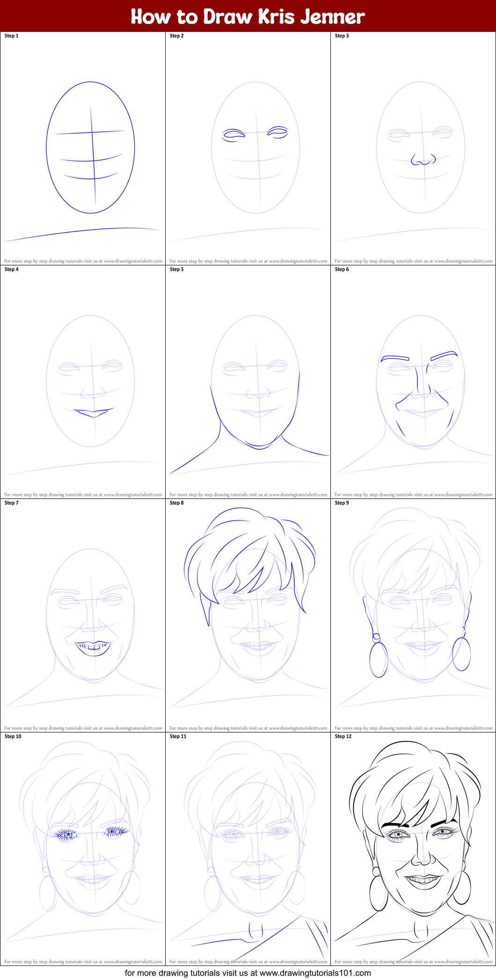
Task: Select the Step 7 teeth drawing panel
Action: coord(83,615)
